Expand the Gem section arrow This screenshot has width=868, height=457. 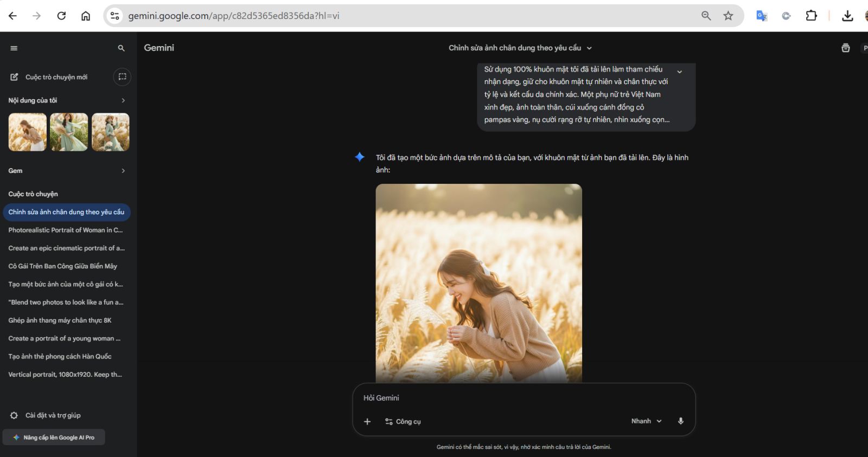123,171
